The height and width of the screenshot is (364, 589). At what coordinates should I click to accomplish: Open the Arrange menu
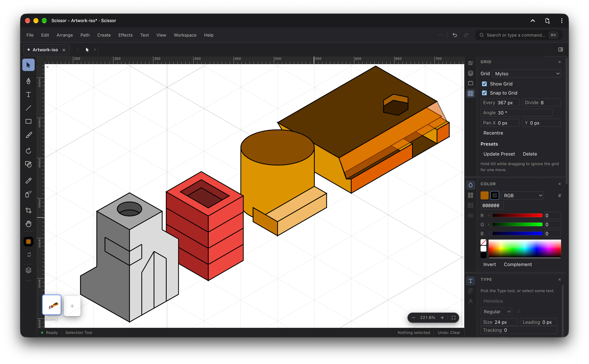click(x=65, y=35)
